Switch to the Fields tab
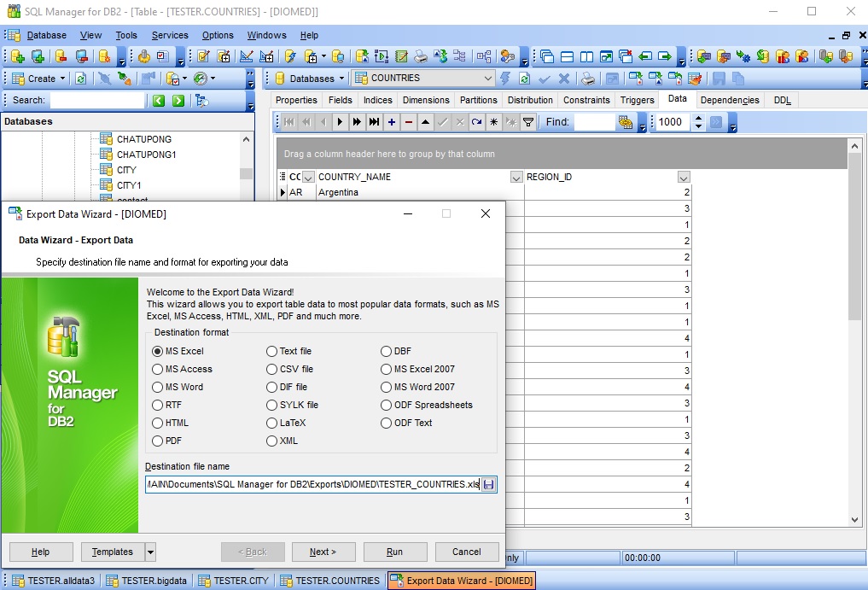The image size is (868, 590). tap(340, 100)
